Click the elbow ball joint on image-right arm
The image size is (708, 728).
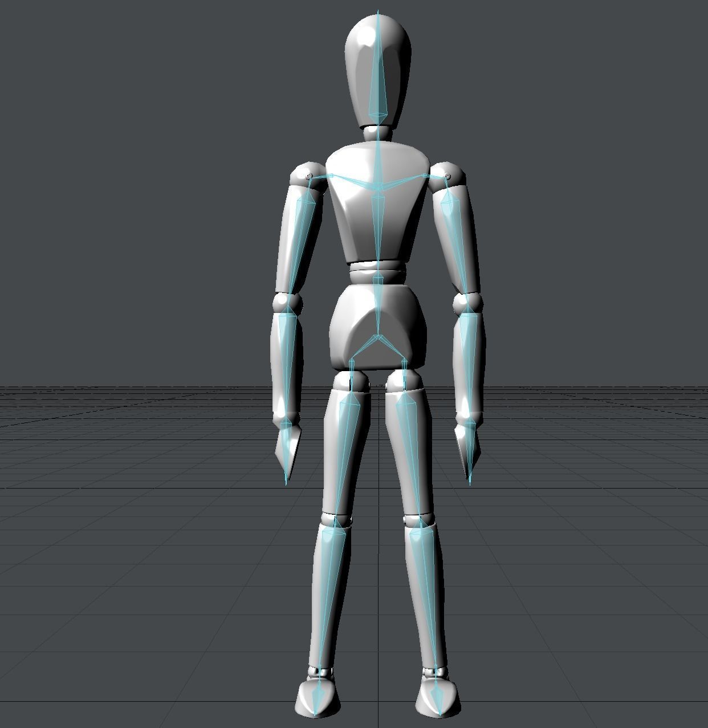point(468,303)
